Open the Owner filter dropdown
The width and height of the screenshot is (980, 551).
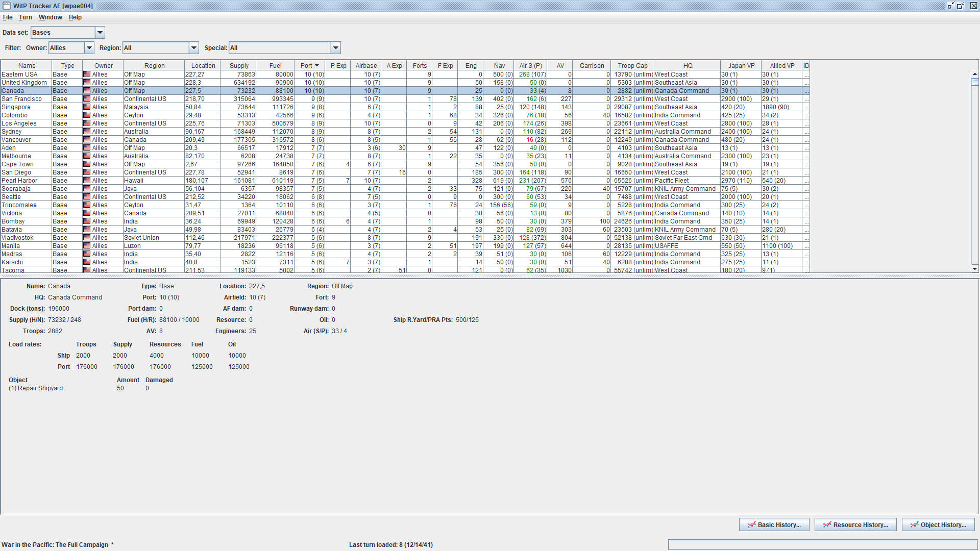[x=89, y=48]
